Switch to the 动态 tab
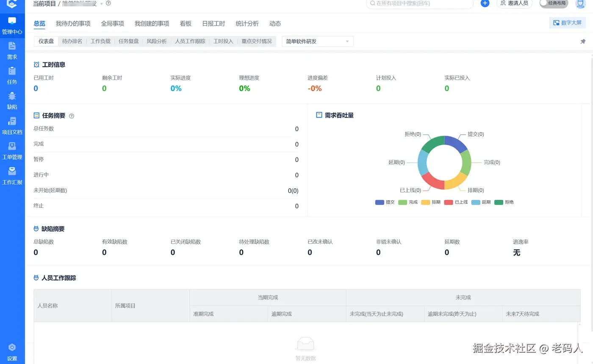The image size is (593, 364). 275,24
